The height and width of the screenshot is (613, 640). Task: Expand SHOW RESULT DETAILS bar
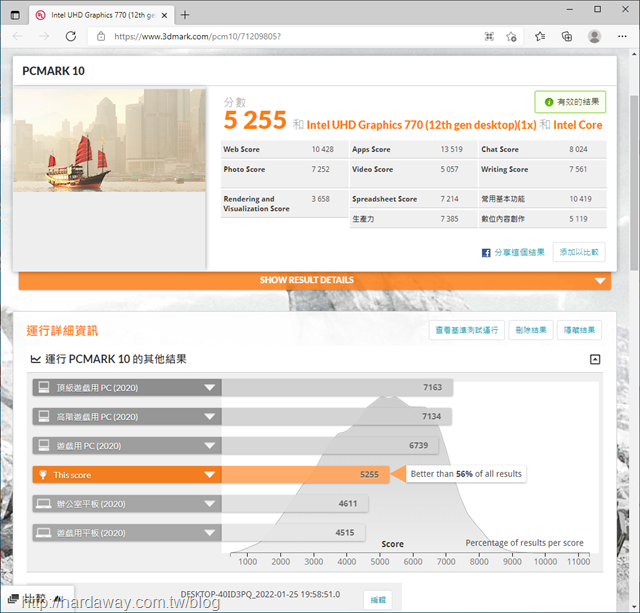(x=315, y=280)
